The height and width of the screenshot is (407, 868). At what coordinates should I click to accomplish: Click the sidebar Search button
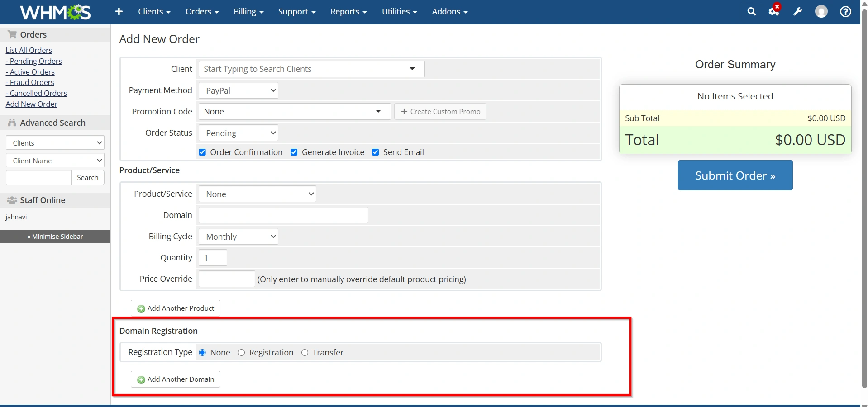click(x=88, y=178)
